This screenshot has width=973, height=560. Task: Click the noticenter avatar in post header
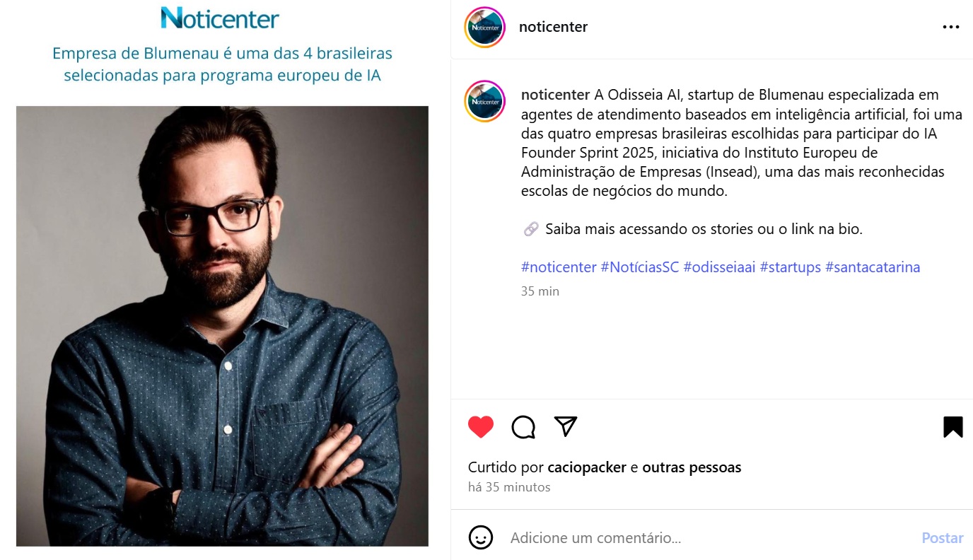[x=484, y=28]
